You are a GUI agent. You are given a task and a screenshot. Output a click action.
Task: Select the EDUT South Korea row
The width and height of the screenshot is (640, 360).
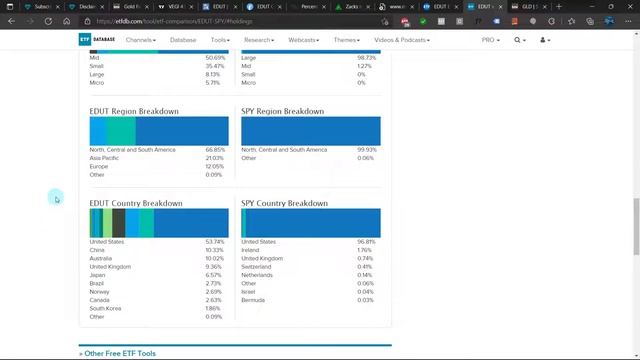point(157,309)
